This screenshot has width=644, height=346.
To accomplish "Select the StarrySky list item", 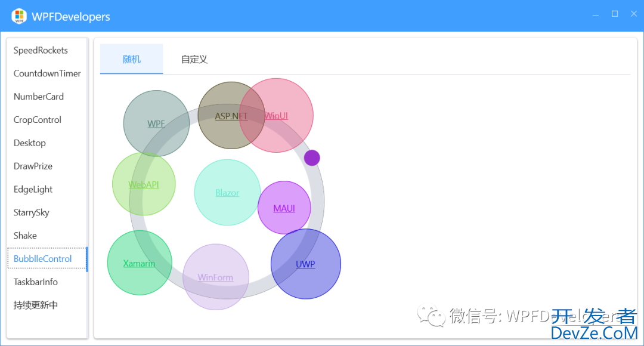I will click(47, 212).
